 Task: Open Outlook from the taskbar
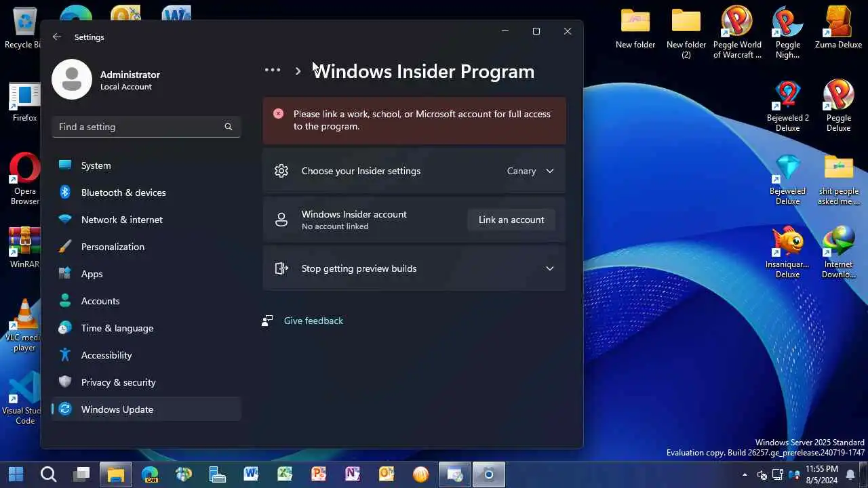pos(387,474)
